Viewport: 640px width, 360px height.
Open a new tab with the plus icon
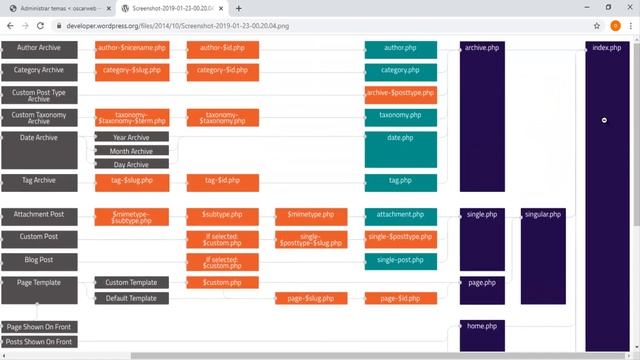239,8
